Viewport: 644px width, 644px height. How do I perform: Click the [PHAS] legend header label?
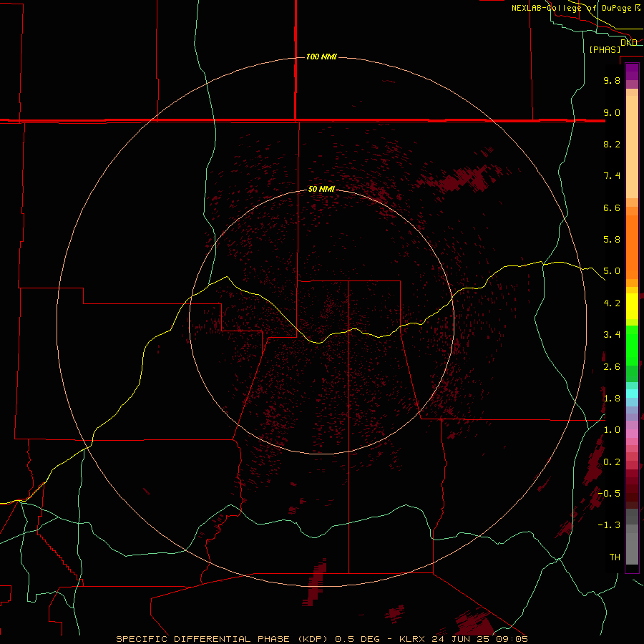tap(605, 49)
